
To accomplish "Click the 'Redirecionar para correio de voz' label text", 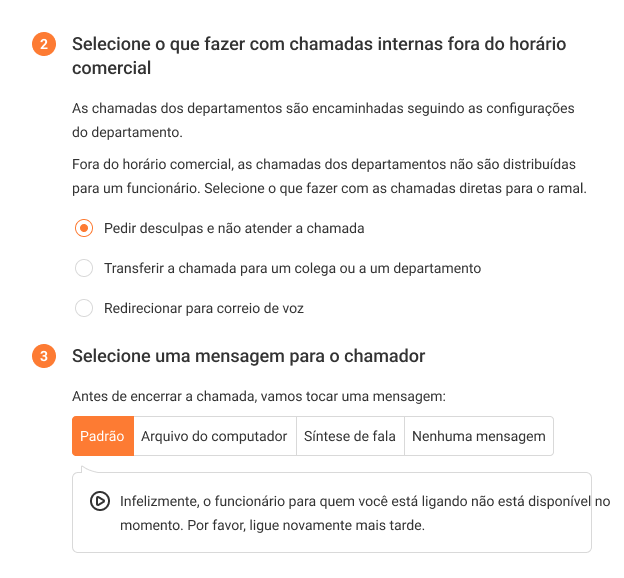I will (x=204, y=308).
